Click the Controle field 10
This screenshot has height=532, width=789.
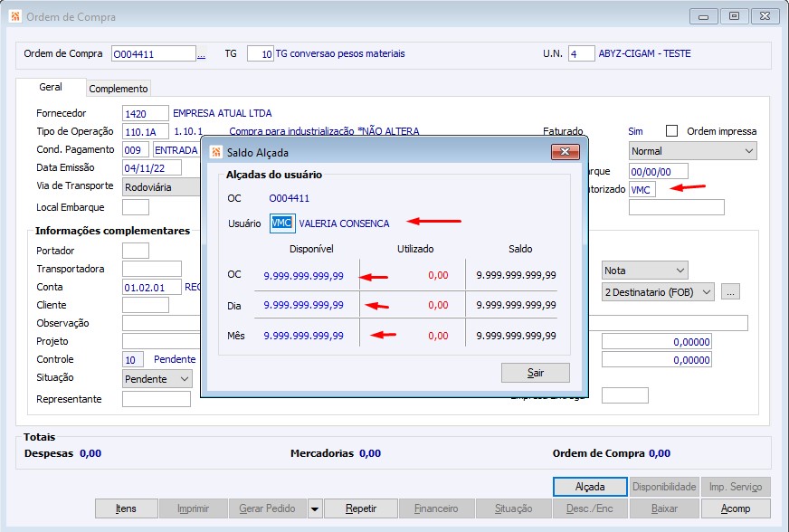tap(133, 359)
